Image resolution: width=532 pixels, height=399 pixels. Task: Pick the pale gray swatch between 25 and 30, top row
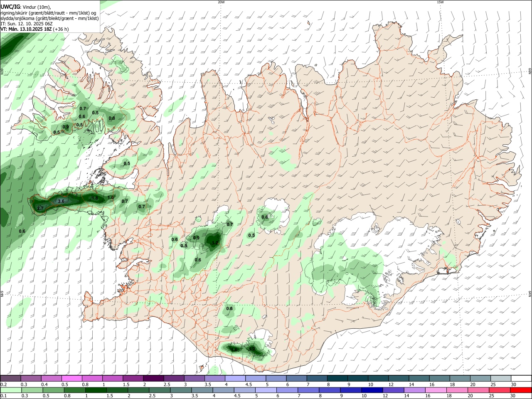[501, 378]
